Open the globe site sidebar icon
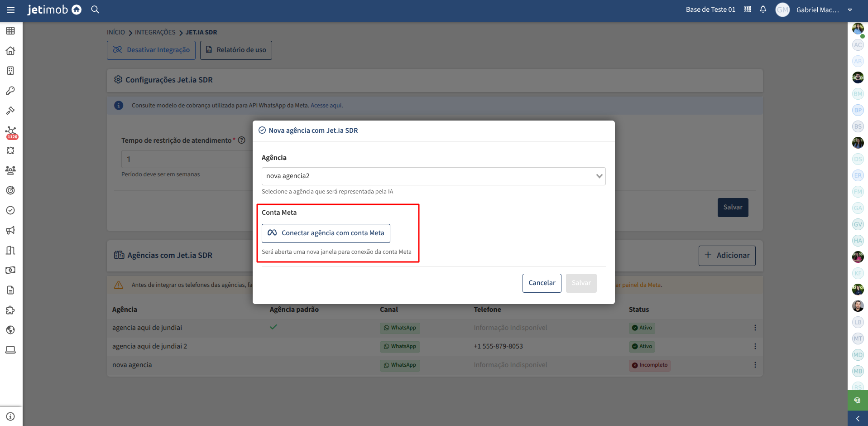Image resolution: width=868 pixels, height=426 pixels. [10, 330]
